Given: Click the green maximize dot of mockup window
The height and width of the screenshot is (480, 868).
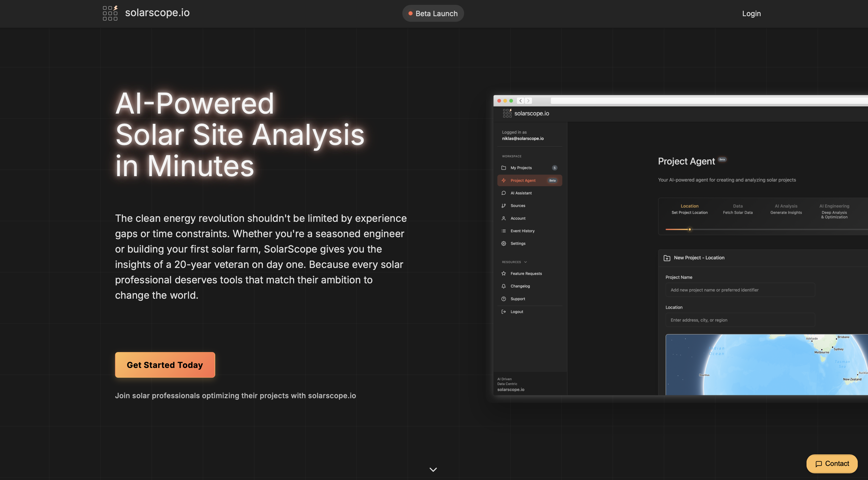Looking at the screenshot, I should click(511, 101).
